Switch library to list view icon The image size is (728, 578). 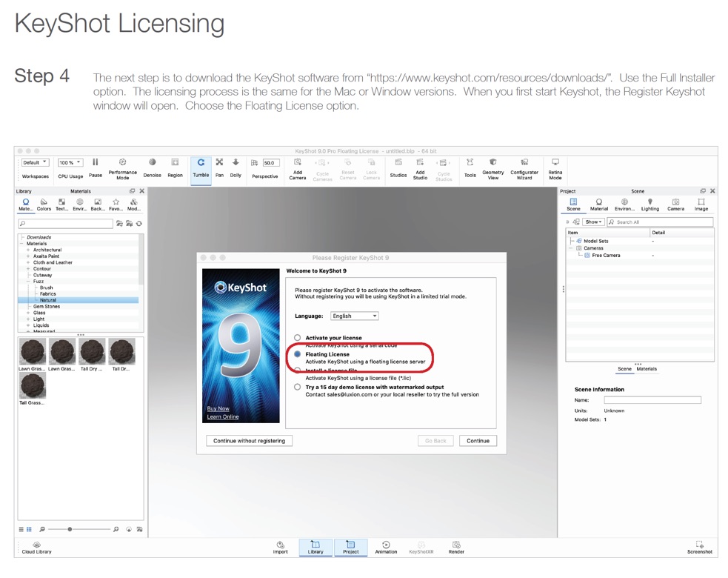[x=21, y=529]
